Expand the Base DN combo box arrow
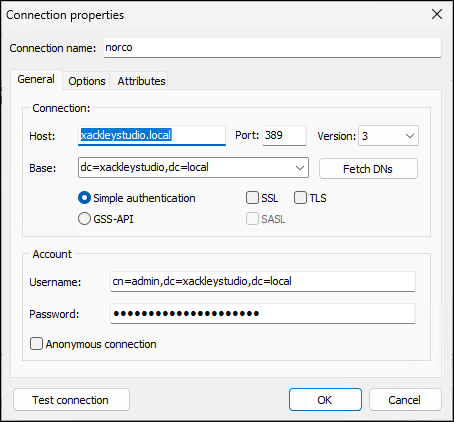The width and height of the screenshot is (454, 422). tap(300, 168)
